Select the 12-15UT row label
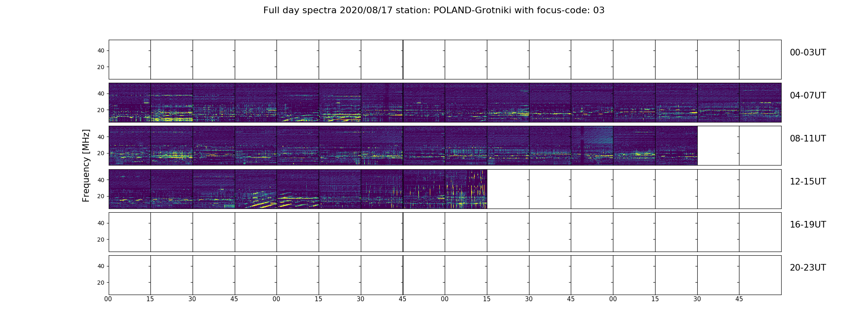 [808, 182]
